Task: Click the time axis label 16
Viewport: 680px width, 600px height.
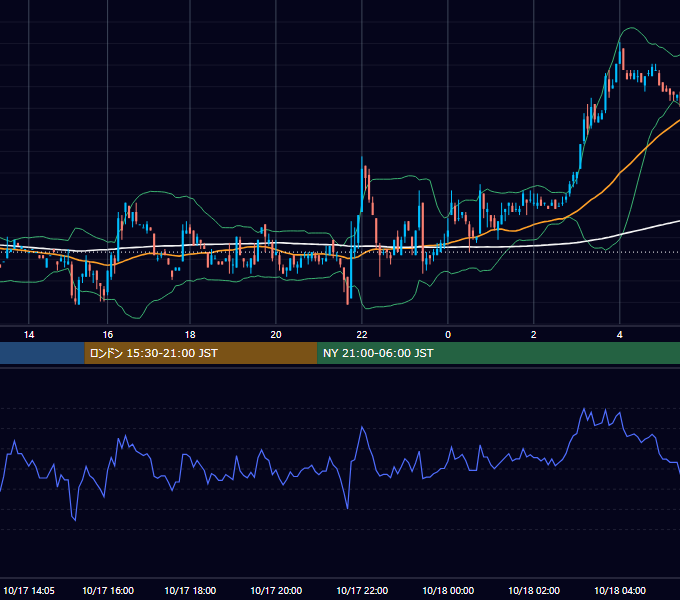Action: pos(108,335)
